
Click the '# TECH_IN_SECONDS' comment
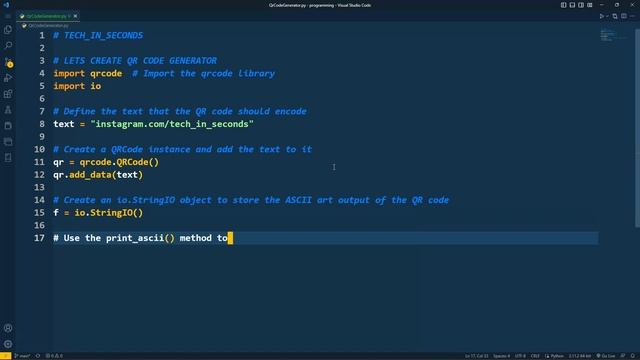[x=98, y=36]
